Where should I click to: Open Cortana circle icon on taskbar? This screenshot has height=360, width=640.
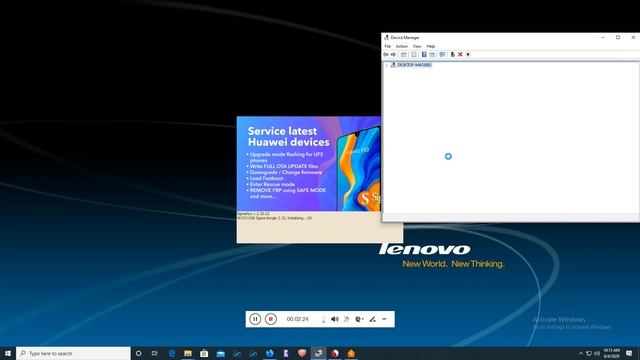(139, 353)
